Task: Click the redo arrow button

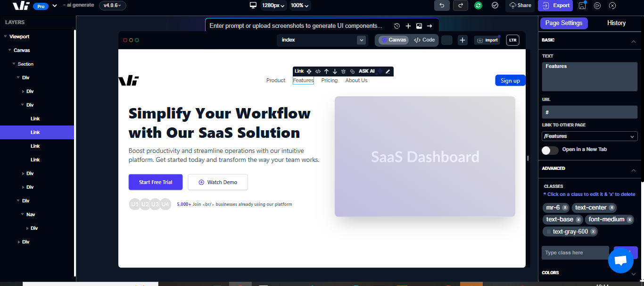Action: [460, 5]
